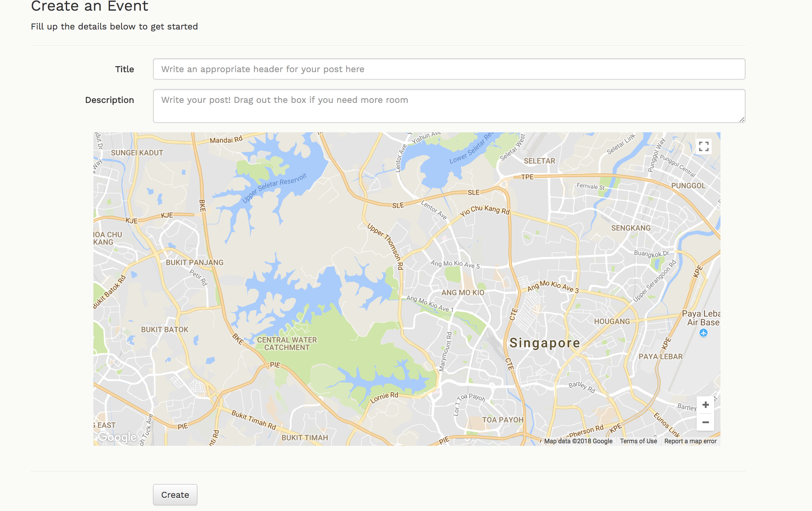
Task: Click the Sengkang label on the map
Action: (x=630, y=228)
